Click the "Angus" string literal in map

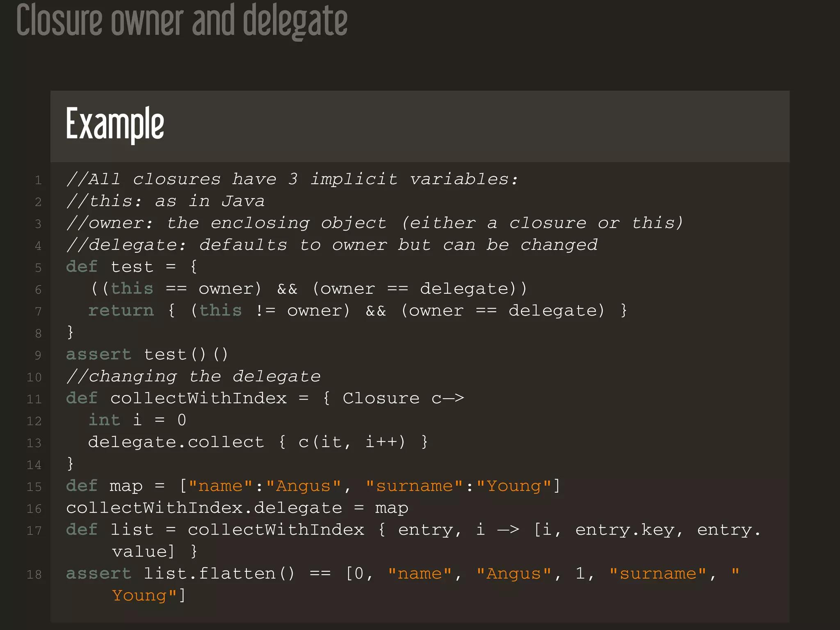[303, 486]
